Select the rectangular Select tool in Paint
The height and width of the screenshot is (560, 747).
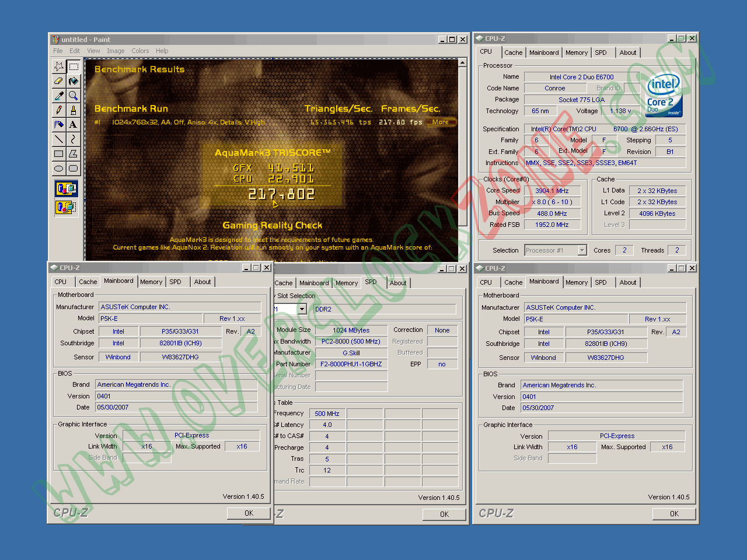click(73, 66)
